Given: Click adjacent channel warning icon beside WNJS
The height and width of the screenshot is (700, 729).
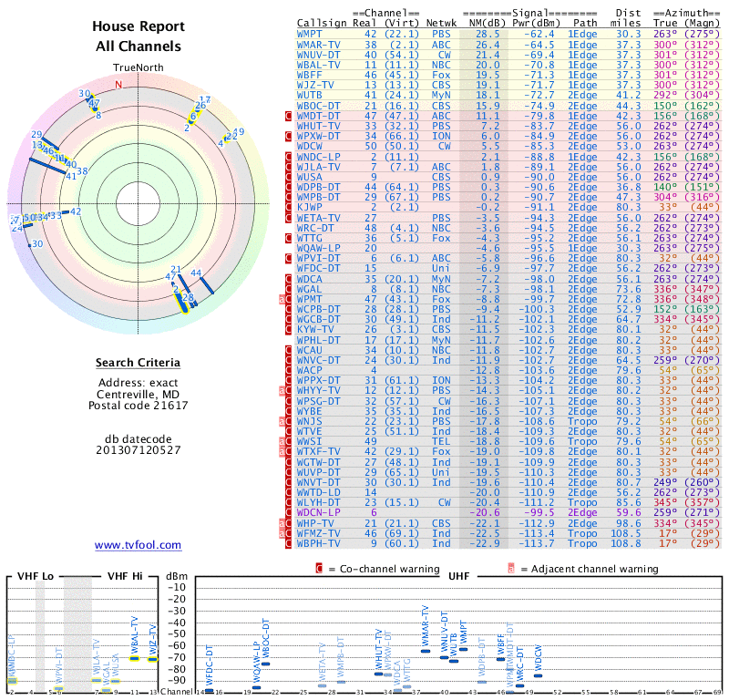Looking at the screenshot, I should click(282, 420).
